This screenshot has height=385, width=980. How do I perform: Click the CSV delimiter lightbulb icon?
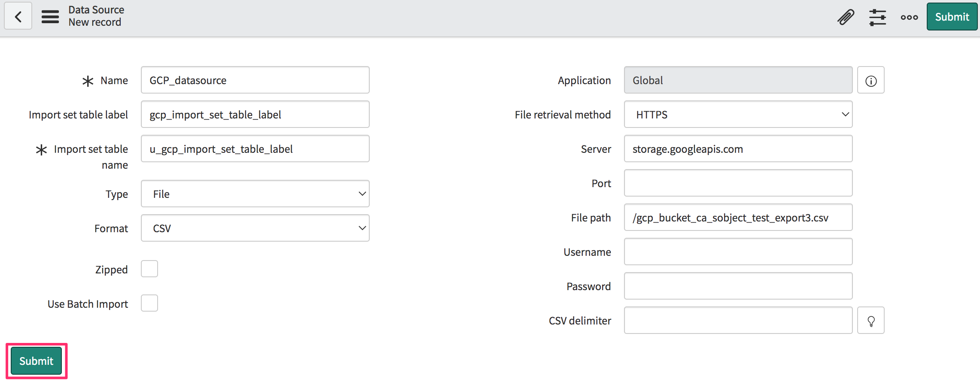tap(870, 321)
